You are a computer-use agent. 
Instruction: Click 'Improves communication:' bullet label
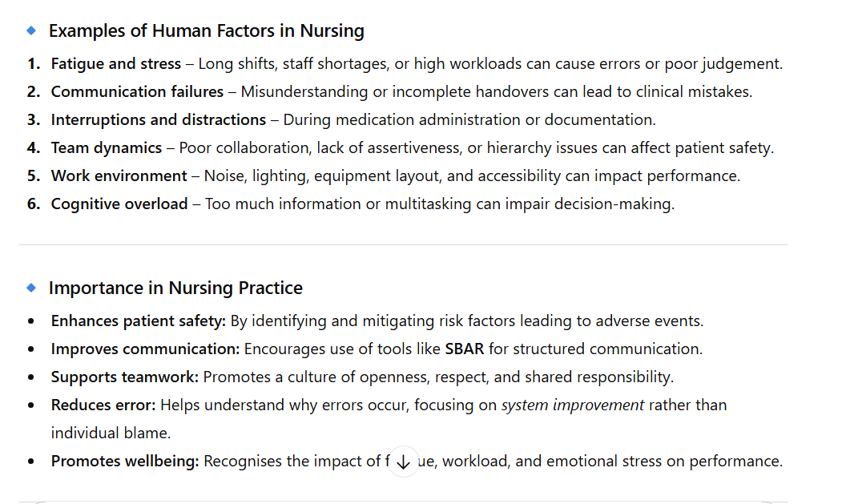pos(145,349)
